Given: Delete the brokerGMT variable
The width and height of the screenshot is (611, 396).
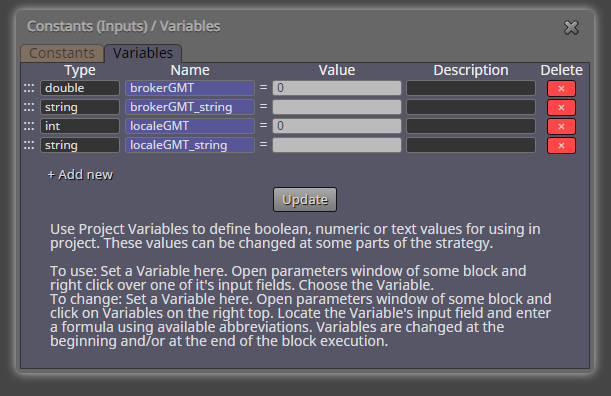Looking at the screenshot, I should [561, 88].
